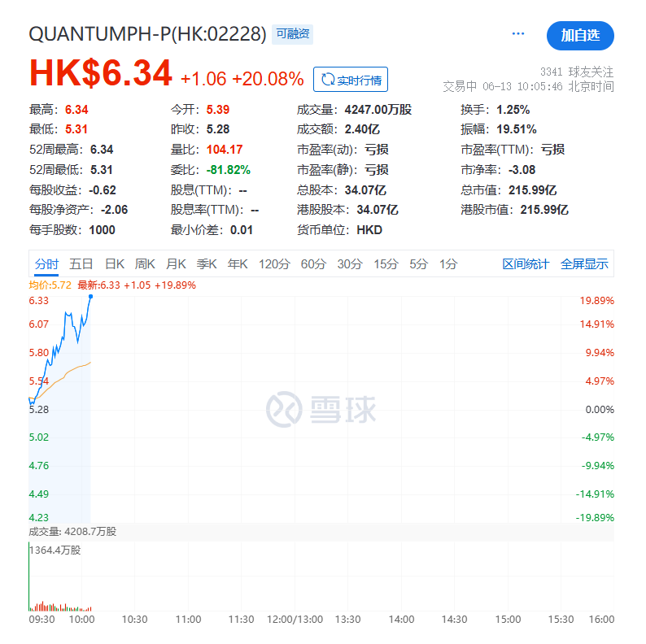
Task: Click the 10:00 time axis label
Action: pyautogui.click(x=81, y=620)
